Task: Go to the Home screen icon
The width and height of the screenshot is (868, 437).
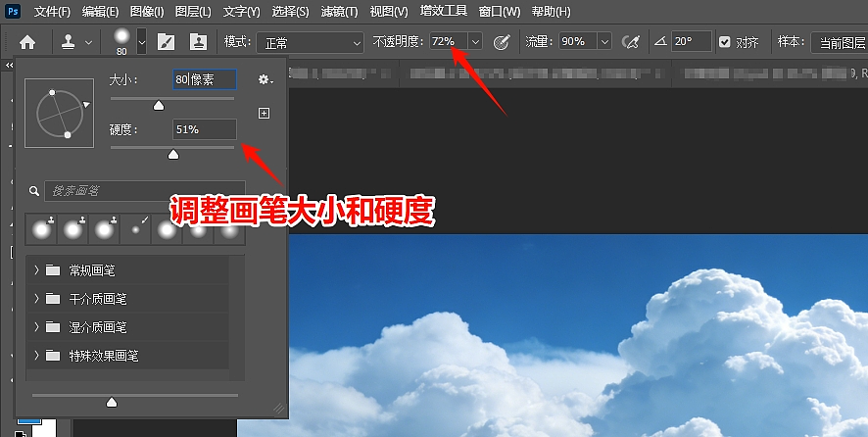Action: 27,42
